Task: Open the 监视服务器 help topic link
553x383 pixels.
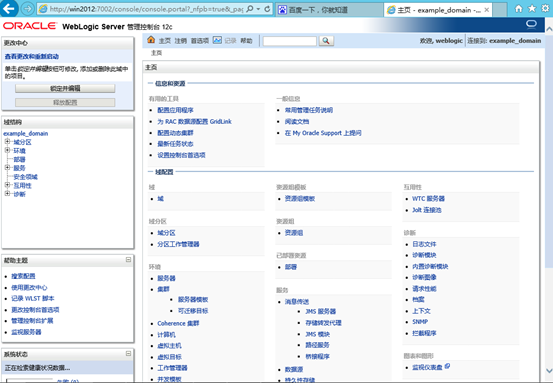Action: click(26, 332)
